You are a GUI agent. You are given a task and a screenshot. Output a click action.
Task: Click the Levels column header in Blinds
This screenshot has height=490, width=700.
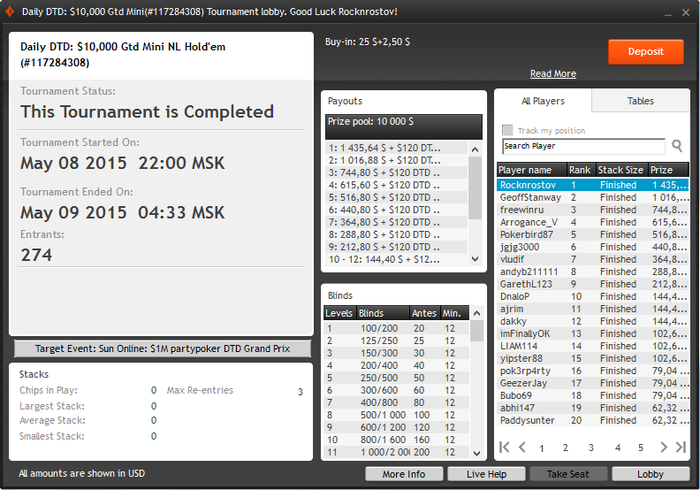point(340,313)
